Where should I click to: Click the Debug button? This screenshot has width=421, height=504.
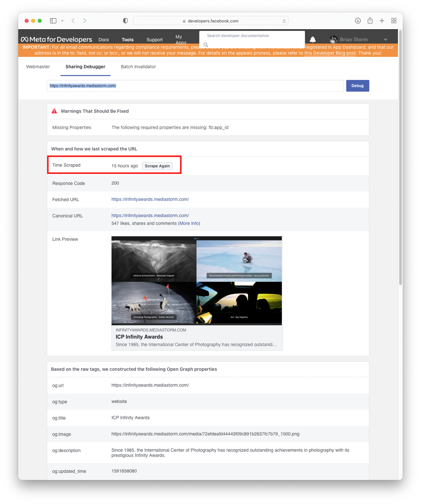click(x=357, y=85)
